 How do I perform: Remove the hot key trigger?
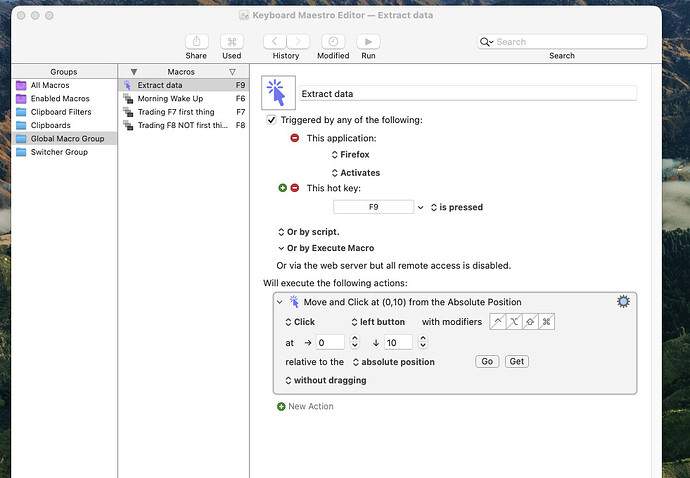tap(295, 188)
